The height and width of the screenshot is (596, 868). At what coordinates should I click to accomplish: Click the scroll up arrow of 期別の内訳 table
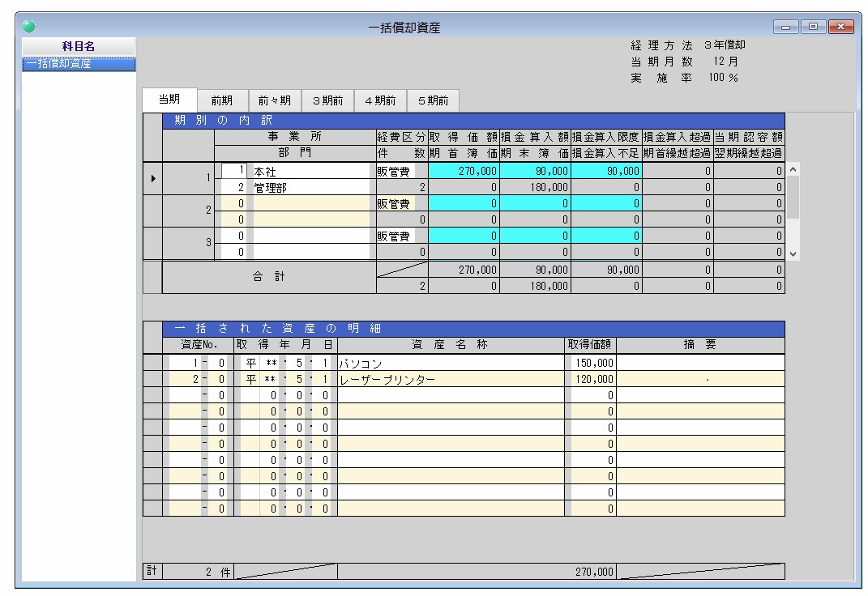point(793,170)
